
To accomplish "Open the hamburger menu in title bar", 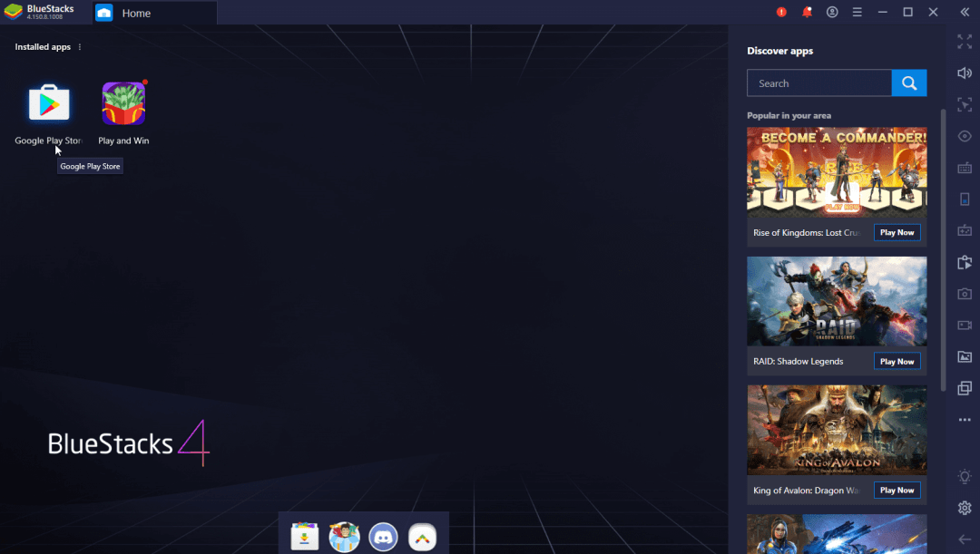I will pos(857,12).
